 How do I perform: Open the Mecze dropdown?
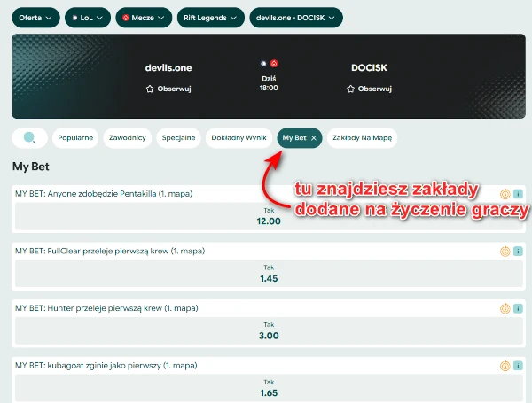144,18
